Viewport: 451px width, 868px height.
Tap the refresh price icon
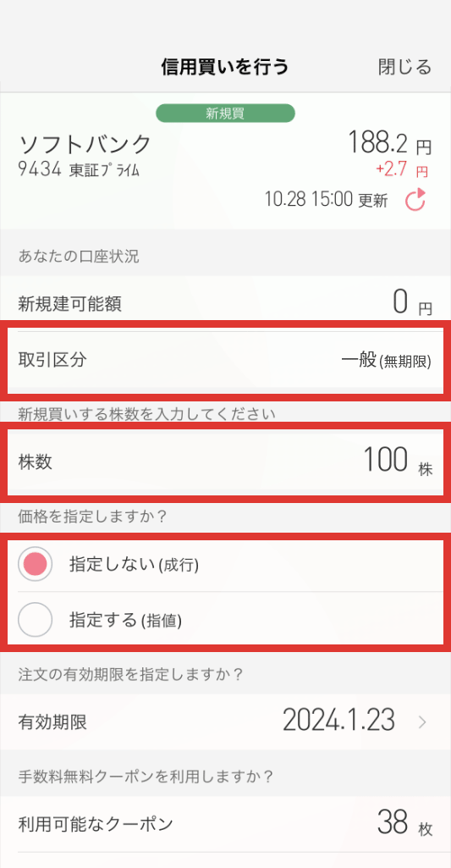coord(415,200)
